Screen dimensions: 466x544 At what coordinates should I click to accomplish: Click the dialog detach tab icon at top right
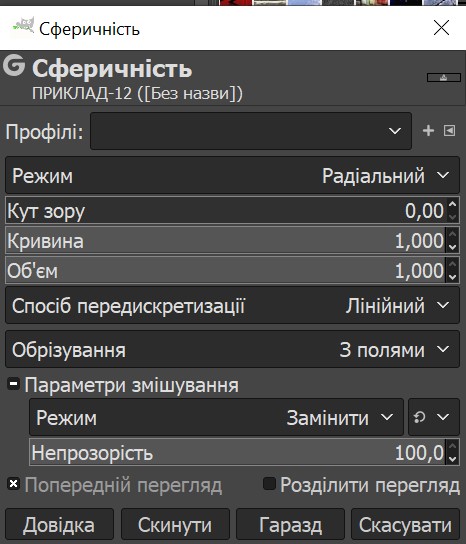[444, 78]
